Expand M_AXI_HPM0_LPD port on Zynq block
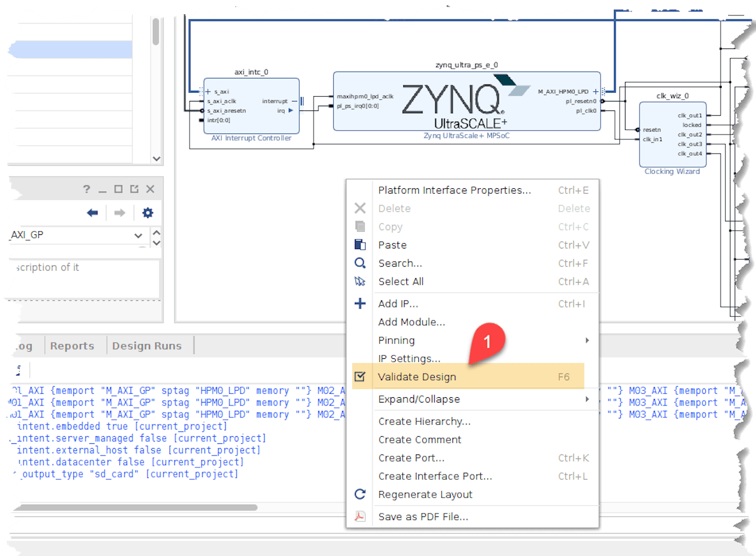This screenshot has height=556, width=756. [595, 91]
